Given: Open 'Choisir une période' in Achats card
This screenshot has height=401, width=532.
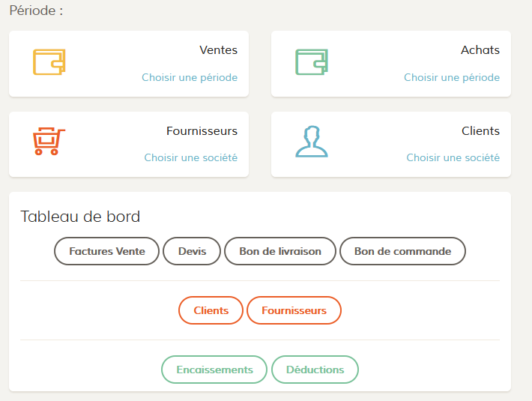Looking at the screenshot, I should pos(452,77).
